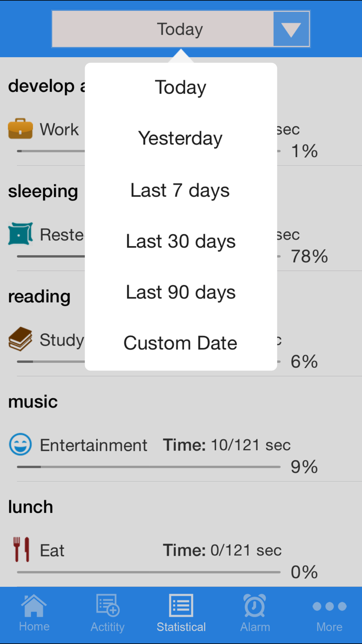The height and width of the screenshot is (644, 362).
Task: Select Today from the dropdown list
Action: tap(181, 88)
